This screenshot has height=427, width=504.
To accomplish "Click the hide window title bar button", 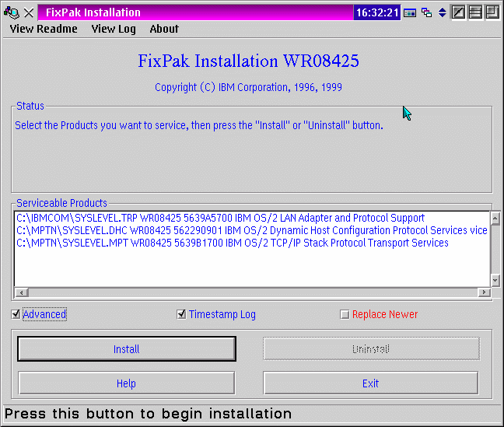I will pos(458,13).
